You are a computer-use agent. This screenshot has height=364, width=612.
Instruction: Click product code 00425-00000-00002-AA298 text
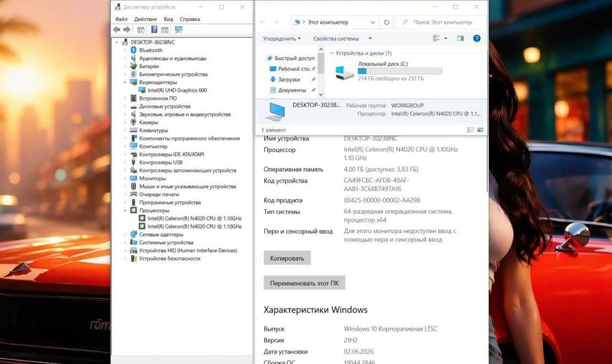pyautogui.click(x=382, y=200)
